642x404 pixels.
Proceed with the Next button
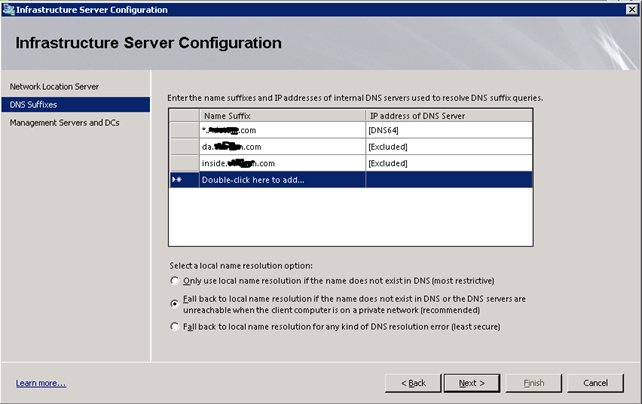(x=471, y=383)
